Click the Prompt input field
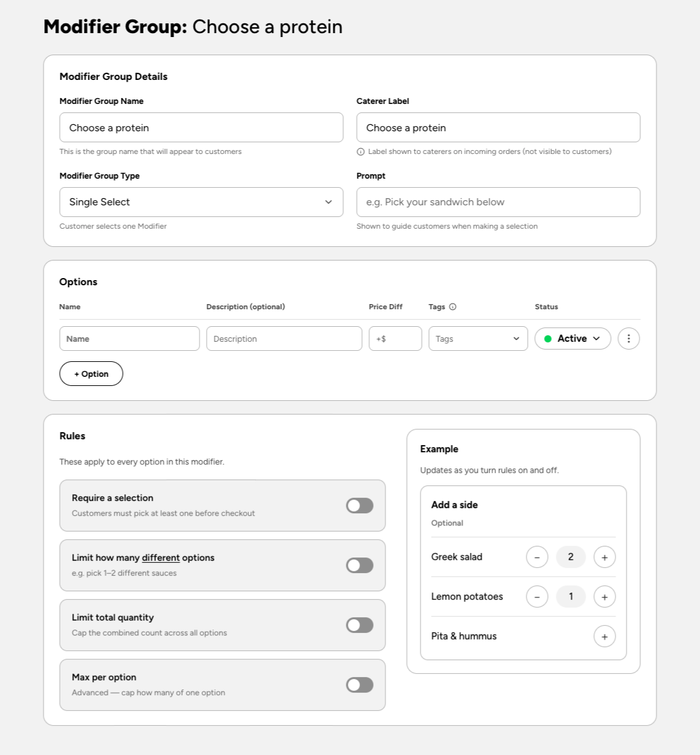This screenshot has width=700, height=755. [x=498, y=202]
